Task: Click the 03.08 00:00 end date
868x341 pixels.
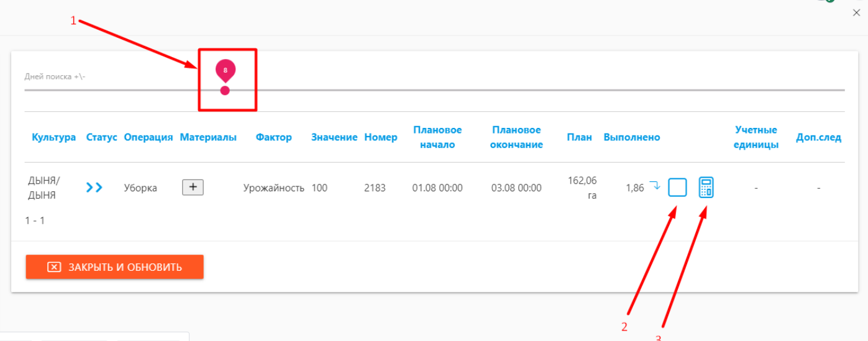Action: tap(516, 188)
